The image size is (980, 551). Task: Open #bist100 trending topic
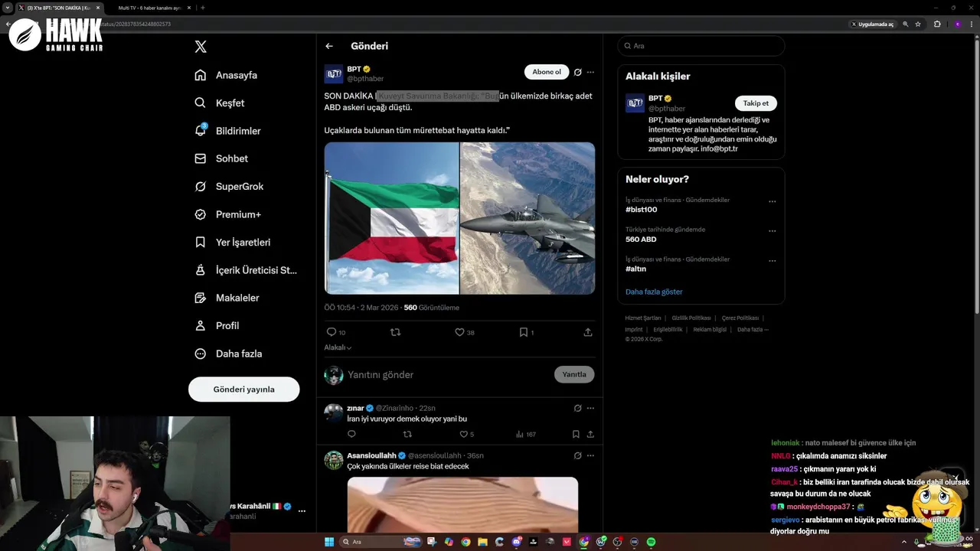tap(641, 210)
